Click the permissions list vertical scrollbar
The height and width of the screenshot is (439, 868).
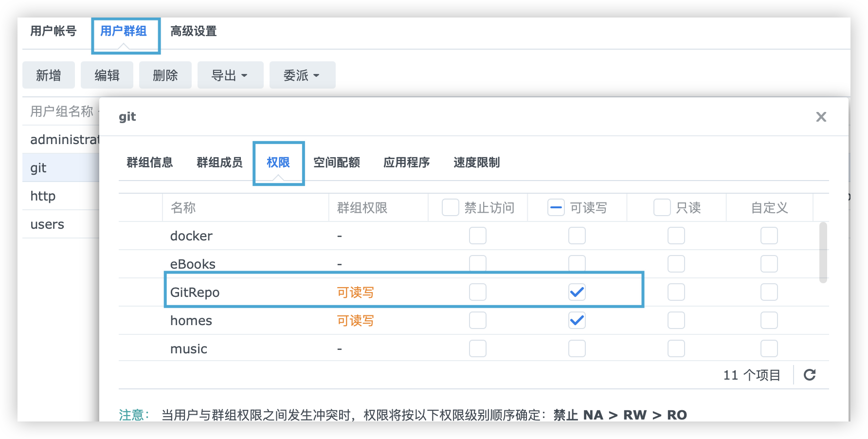[x=823, y=252]
